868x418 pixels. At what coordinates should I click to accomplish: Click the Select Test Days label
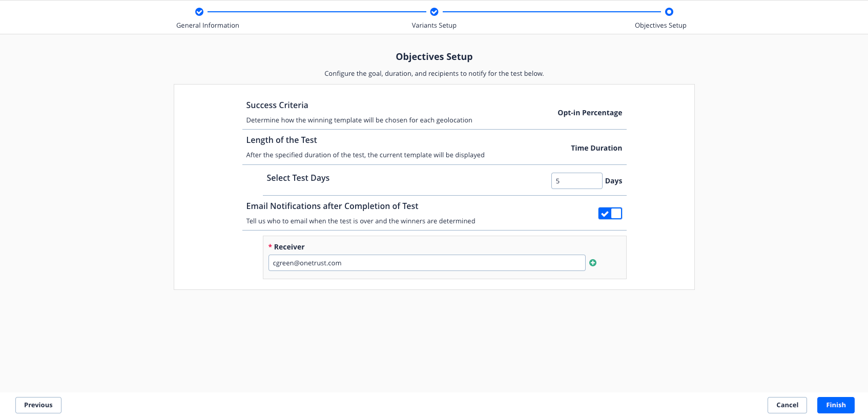click(298, 178)
